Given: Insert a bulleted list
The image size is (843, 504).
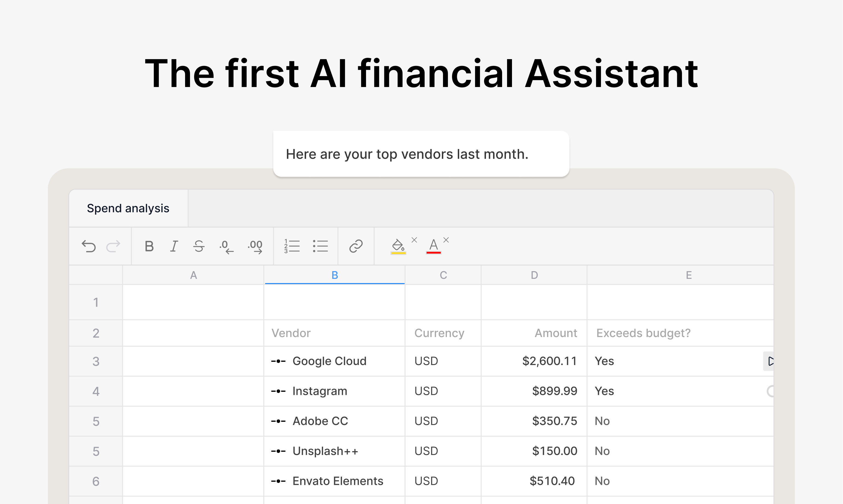Looking at the screenshot, I should pyautogui.click(x=320, y=246).
